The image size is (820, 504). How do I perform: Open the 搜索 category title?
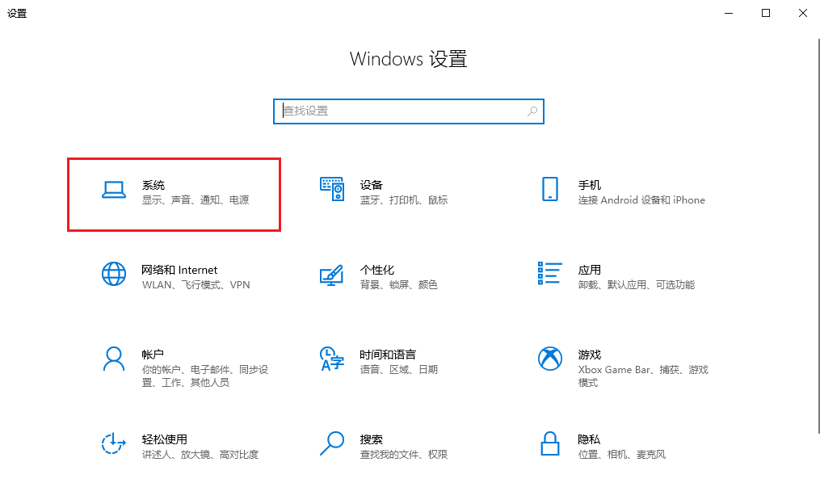coord(372,439)
